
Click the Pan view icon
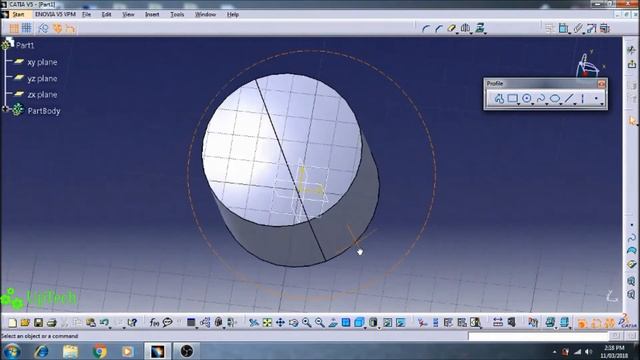(280, 323)
